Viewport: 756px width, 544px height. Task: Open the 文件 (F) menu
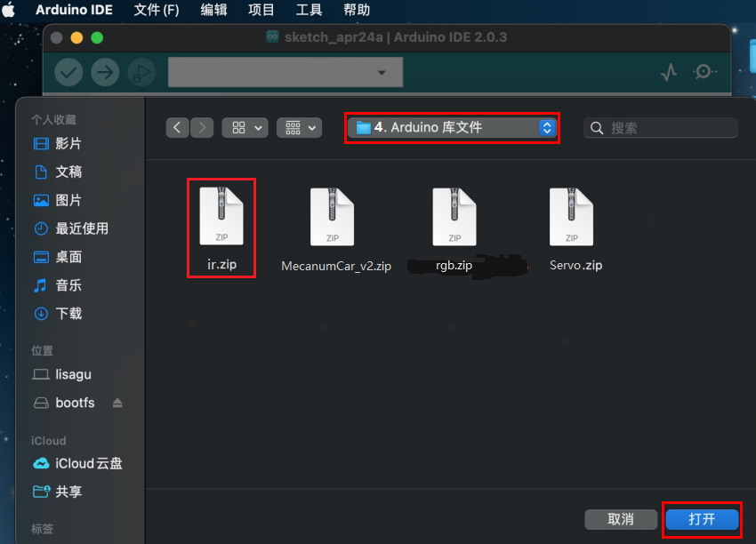tap(157, 10)
